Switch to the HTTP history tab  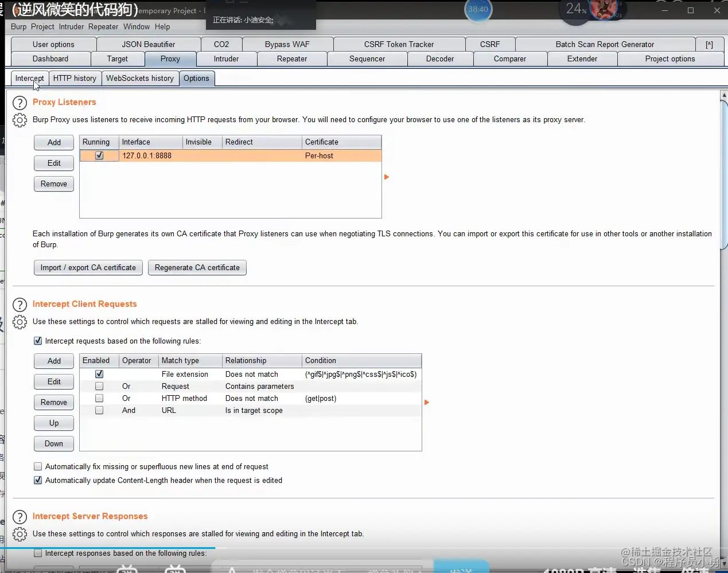75,79
